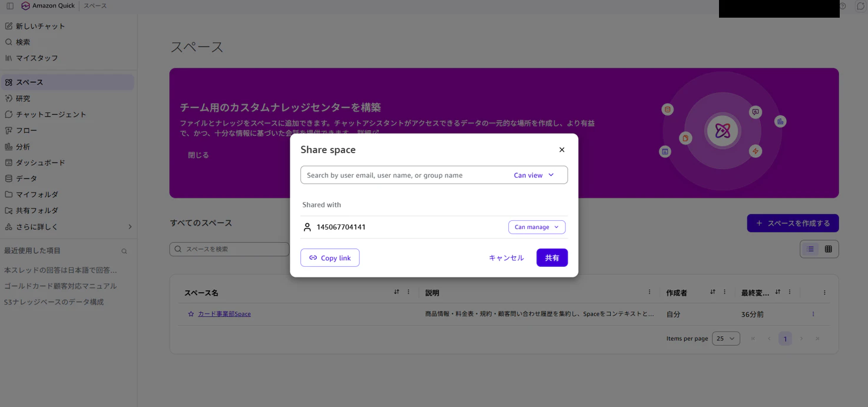The image size is (868, 407).
Task: Open 説明 column options menu
Action: click(650, 292)
